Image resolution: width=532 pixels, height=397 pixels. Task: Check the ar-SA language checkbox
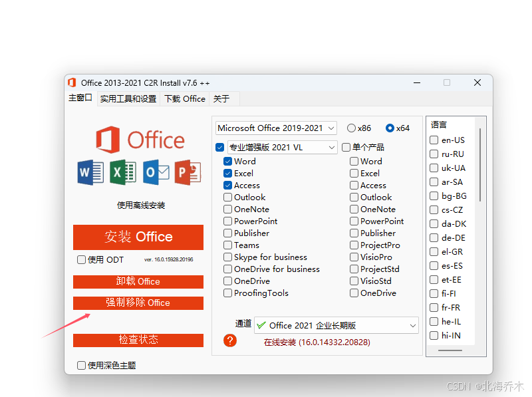pos(434,182)
